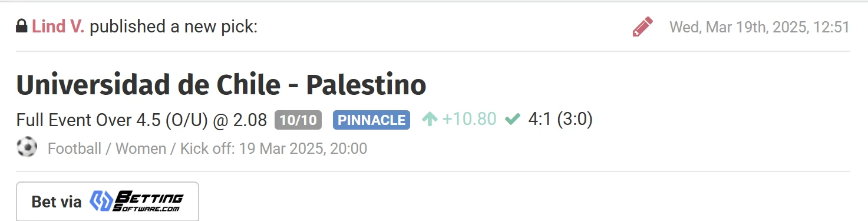Click the Kick off 19 Mar 2025, 20:00 text

click(x=272, y=149)
